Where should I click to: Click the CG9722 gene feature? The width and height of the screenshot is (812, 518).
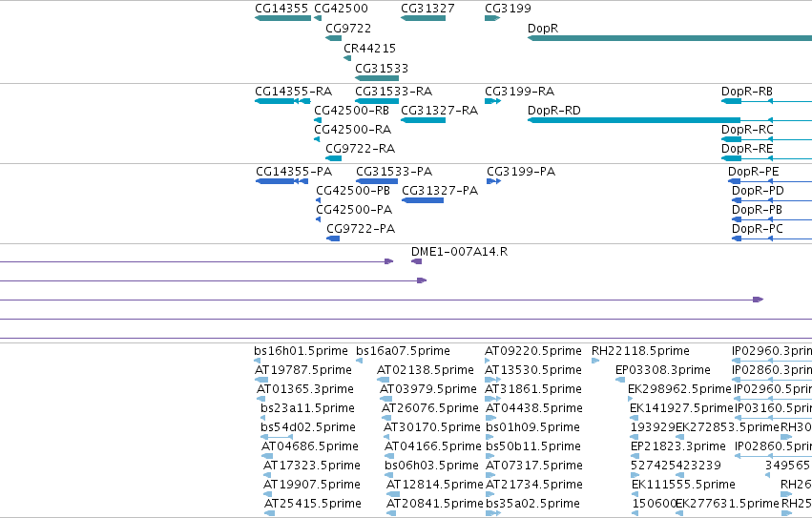[x=334, y=38]
